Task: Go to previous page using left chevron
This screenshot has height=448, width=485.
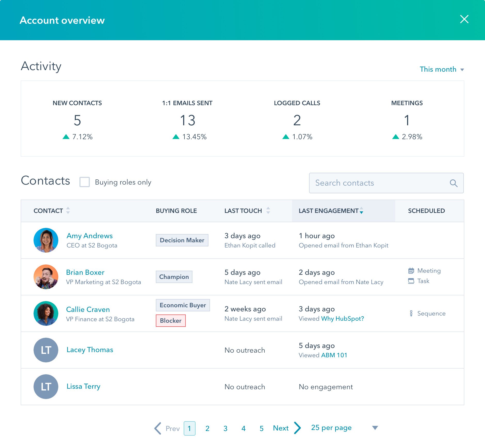Action: tap(158, 428)
